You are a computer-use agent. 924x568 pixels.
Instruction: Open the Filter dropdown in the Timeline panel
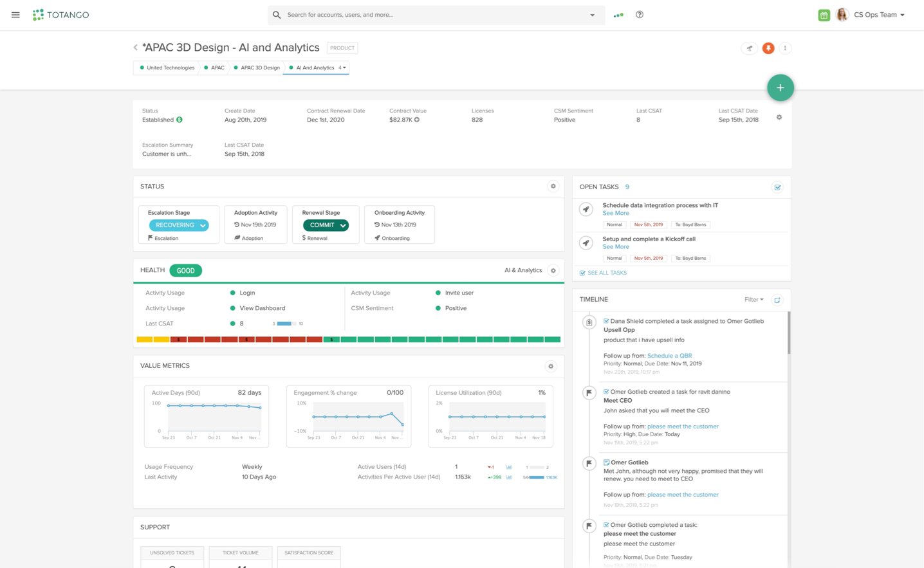(753, 299)
